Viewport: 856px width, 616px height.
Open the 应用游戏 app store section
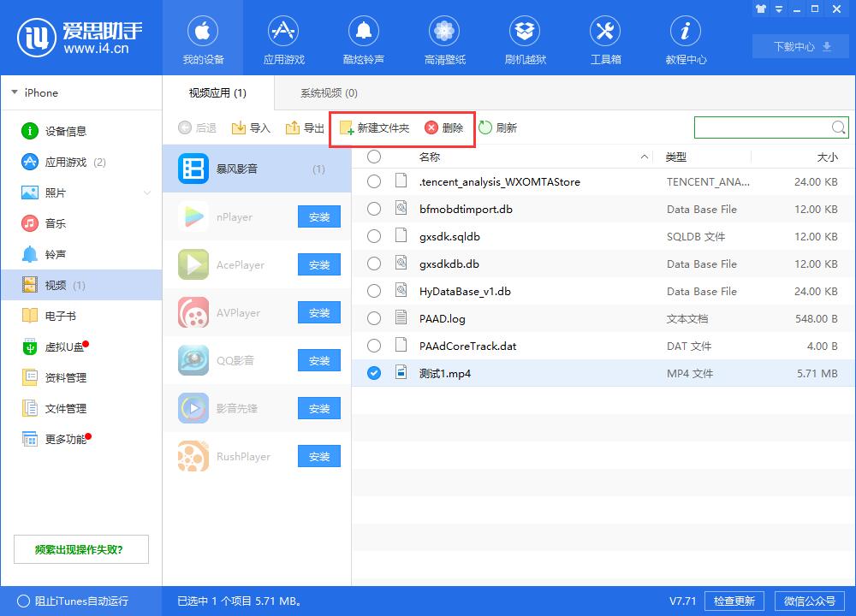283,38
